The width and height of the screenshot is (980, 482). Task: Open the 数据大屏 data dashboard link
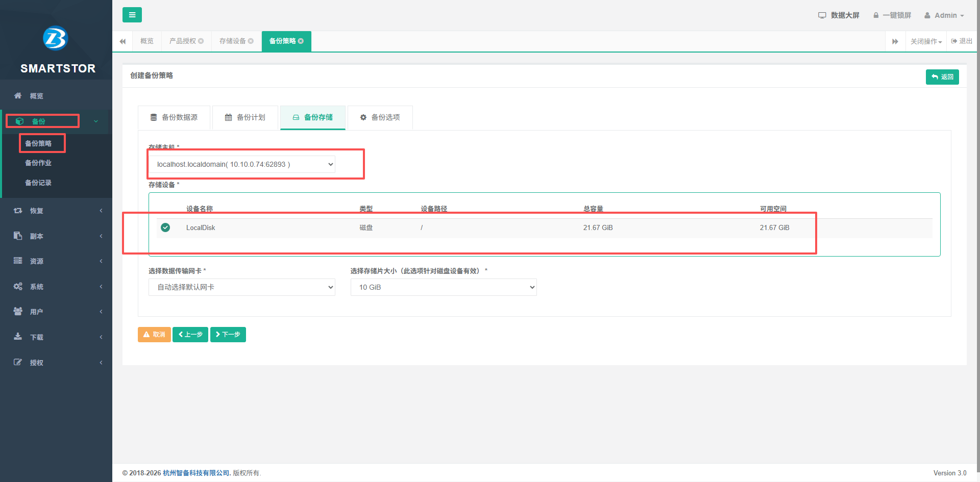coord(839,15)
